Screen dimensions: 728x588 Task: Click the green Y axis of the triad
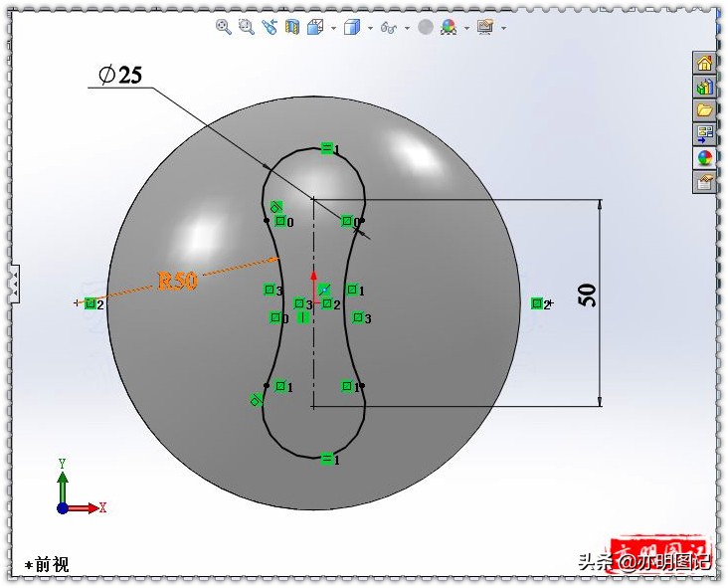(x=63, y=487)
